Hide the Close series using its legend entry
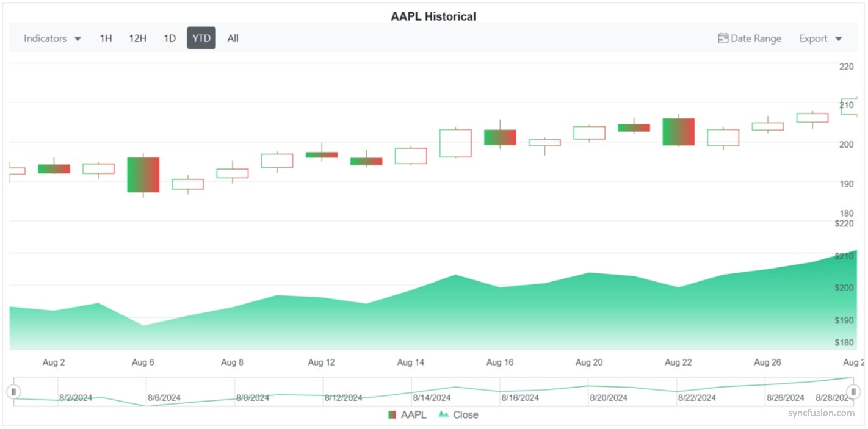 [465, 414]
